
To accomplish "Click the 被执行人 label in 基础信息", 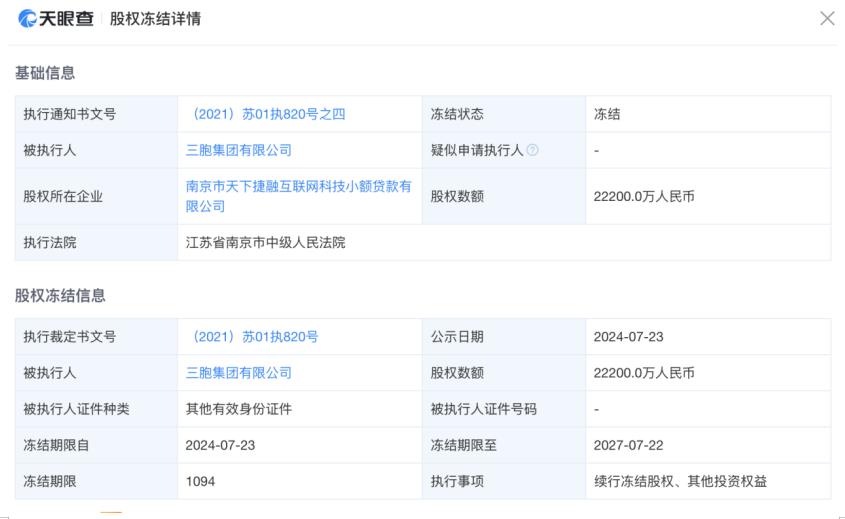I will point(50,150).
